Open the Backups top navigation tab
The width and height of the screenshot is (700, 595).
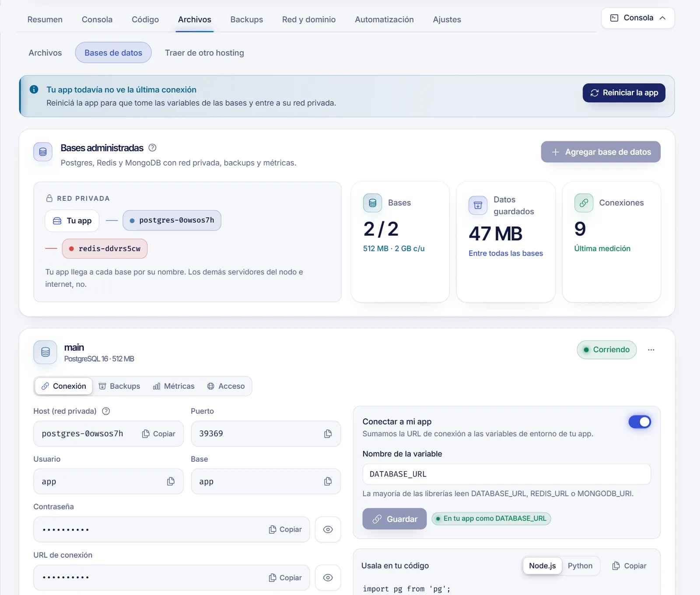click(x=247, y=20)
